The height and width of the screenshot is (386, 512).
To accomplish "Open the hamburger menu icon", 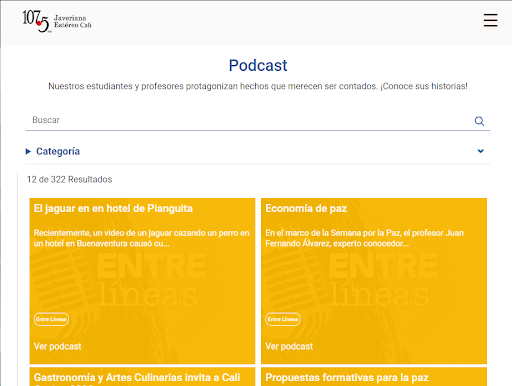I will (x=490, y=20).
